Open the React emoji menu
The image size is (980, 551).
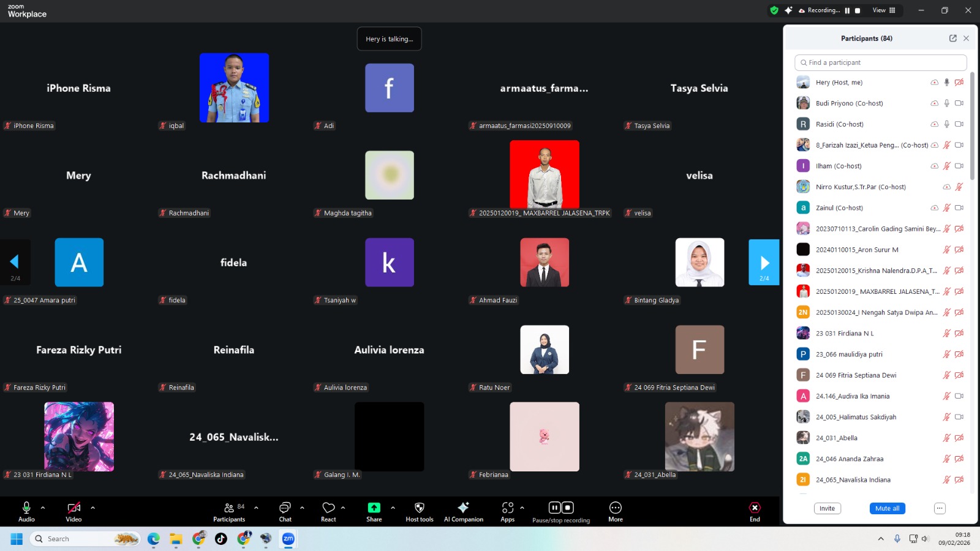328,508
